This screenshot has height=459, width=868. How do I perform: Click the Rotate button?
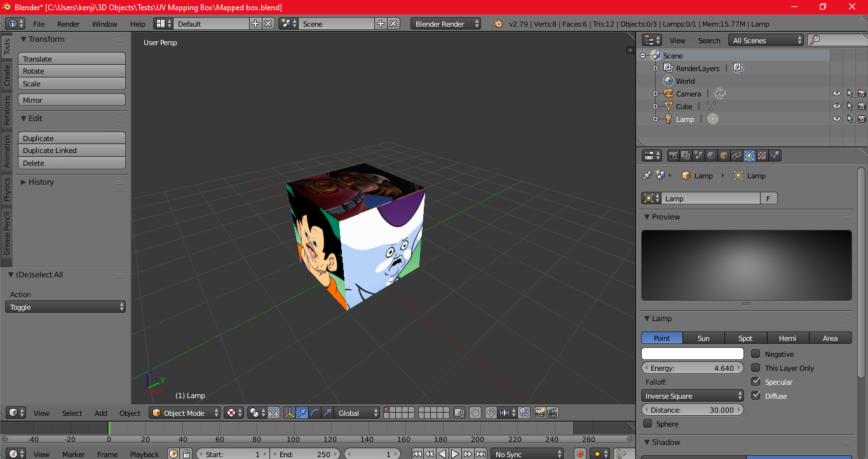tap(72, 71)
